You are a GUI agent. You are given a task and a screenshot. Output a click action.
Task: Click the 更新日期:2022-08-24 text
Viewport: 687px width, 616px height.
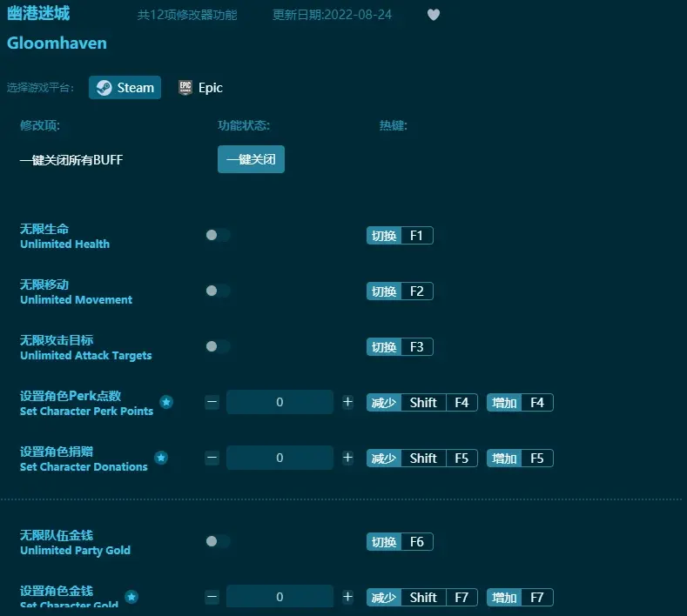coord(332,15)
